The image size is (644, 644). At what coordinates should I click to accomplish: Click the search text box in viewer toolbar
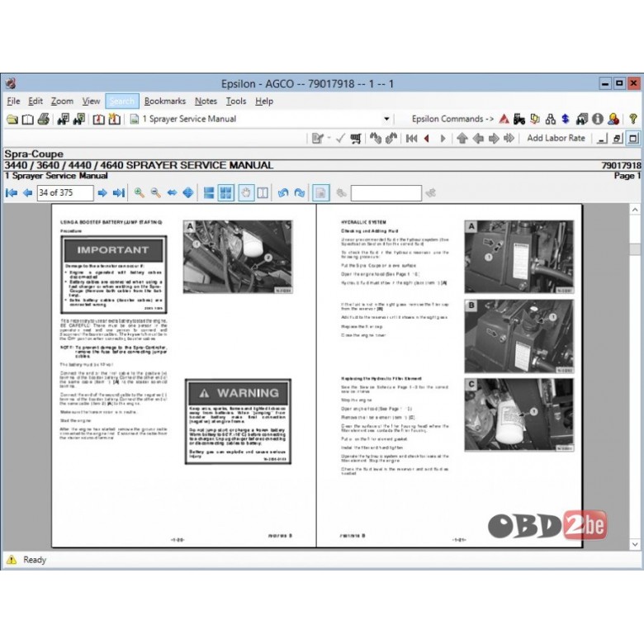coord(386,192)
